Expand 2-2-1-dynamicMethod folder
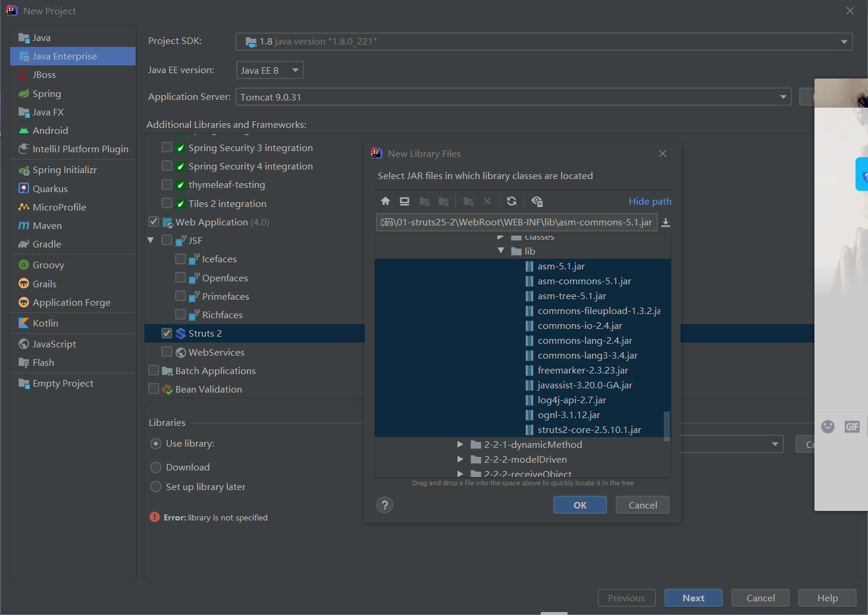The image size is (868, 615). pos(460,444)
